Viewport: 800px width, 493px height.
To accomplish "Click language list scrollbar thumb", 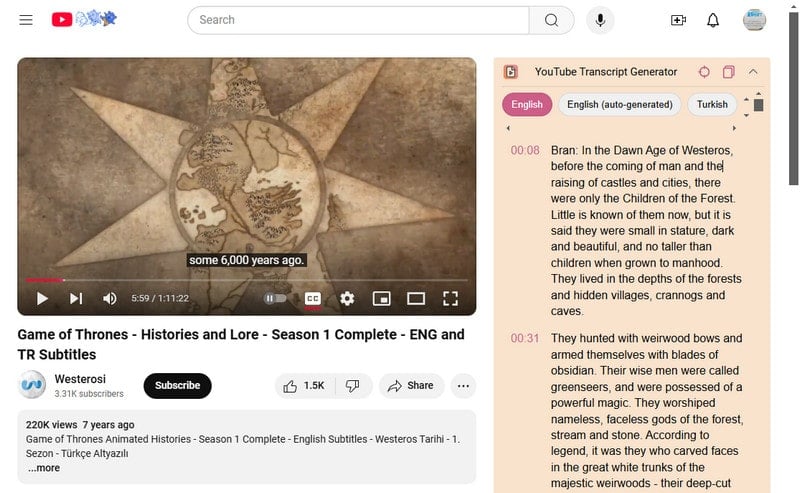I will coord(759,105).
